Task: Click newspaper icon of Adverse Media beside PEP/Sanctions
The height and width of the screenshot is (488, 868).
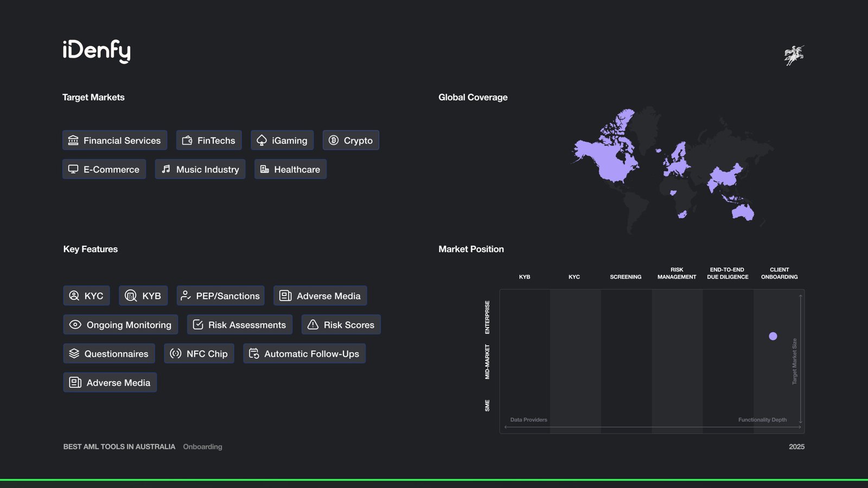Action: pyautogui.click(x=285, y=296)
